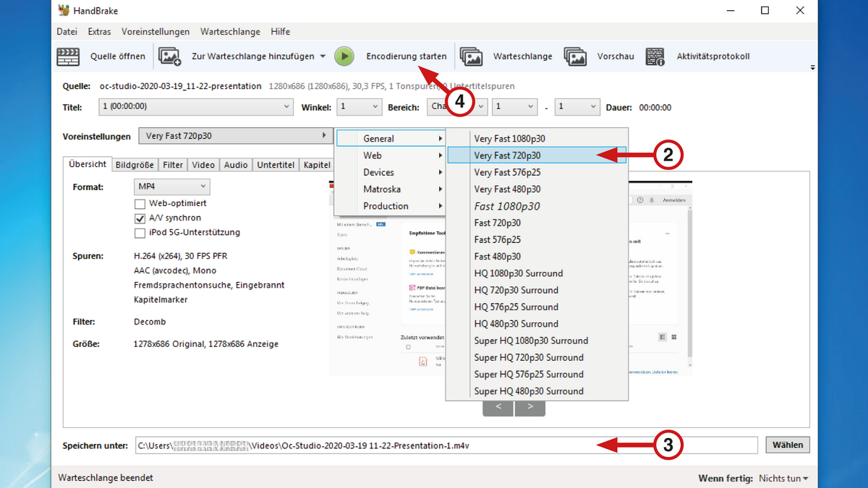The image size is (868, 488).
Task: Open the Warteschlange queue icon
Action: click(x=471, y=56)
